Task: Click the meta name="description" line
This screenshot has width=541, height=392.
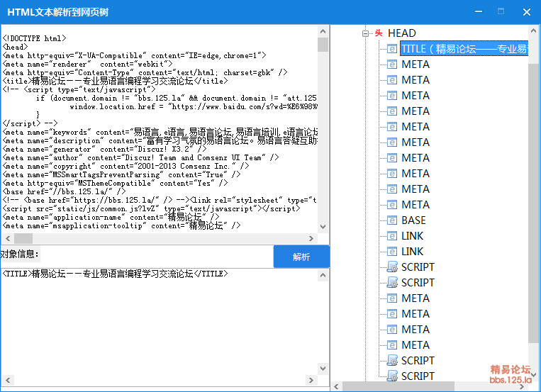Action: coord(160,140)
